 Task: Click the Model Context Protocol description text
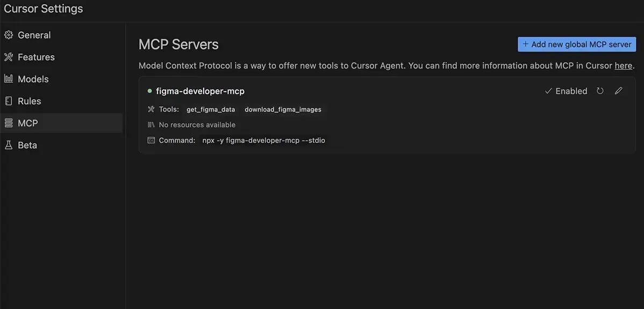pyautogui.click(x=387, y=66)
